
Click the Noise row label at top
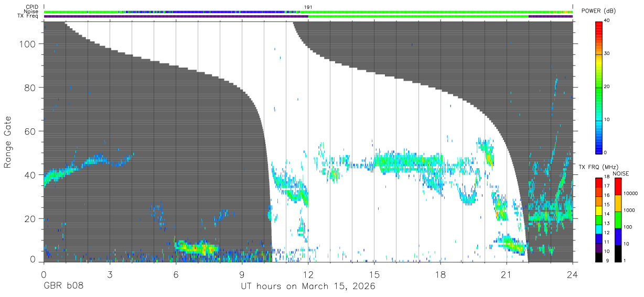(x=31, y=12)
